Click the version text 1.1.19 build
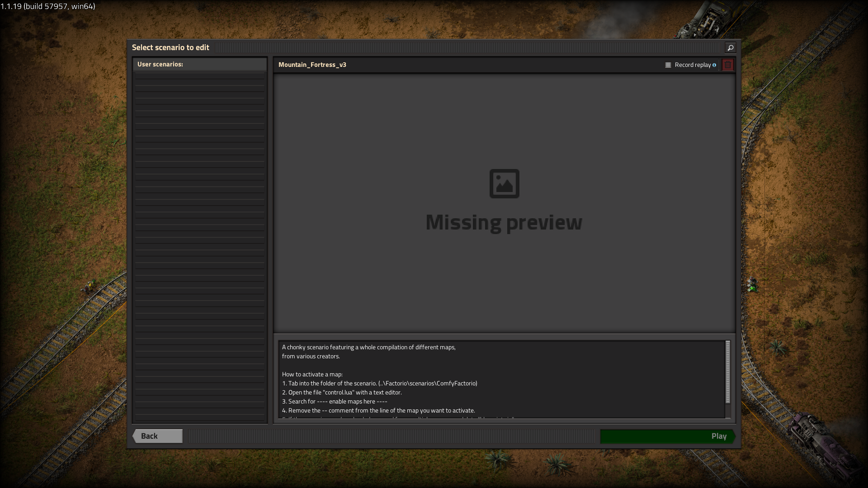Image resolution: width=868 pixels, height=488 pixels. [x=48, y=6]
